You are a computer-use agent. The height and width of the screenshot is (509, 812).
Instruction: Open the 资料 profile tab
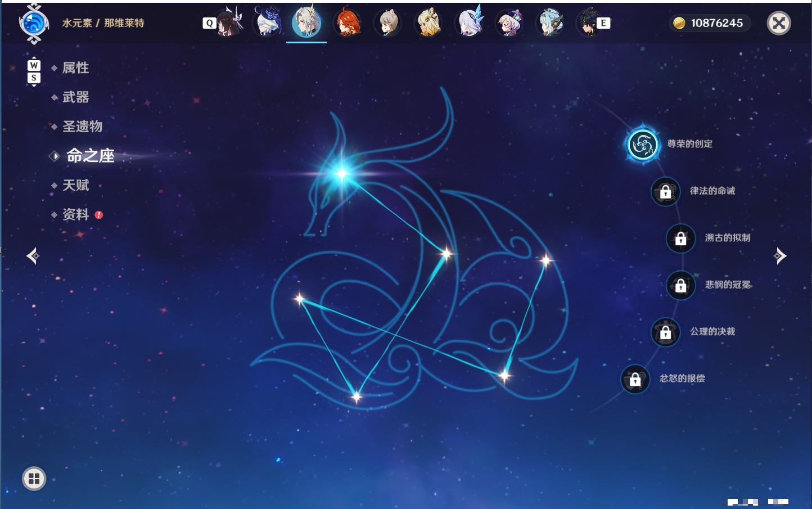click(x=75, y=214)
